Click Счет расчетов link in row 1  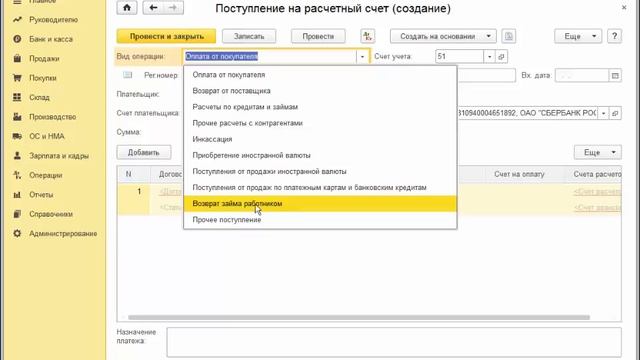click(x=597, y=191)
